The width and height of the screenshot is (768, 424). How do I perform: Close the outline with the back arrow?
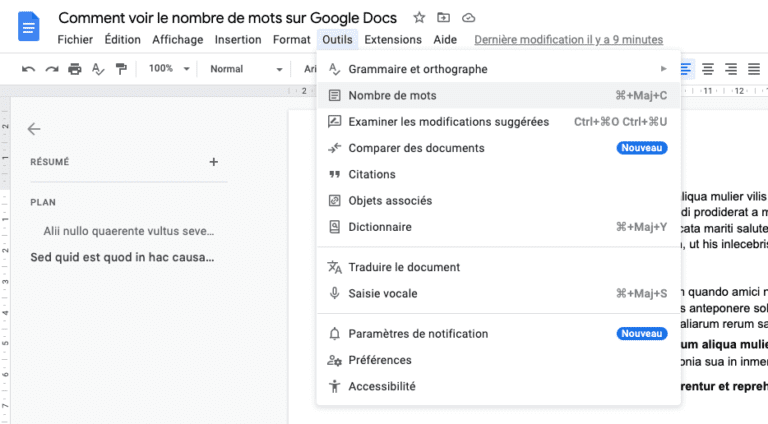tap(34, 129)
